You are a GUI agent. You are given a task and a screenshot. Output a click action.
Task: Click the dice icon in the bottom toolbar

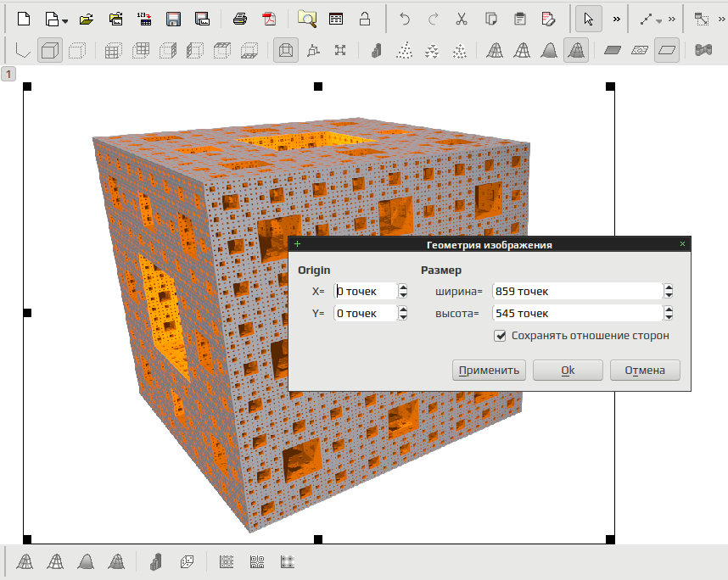pyautogui.click(x=187, y=562)
